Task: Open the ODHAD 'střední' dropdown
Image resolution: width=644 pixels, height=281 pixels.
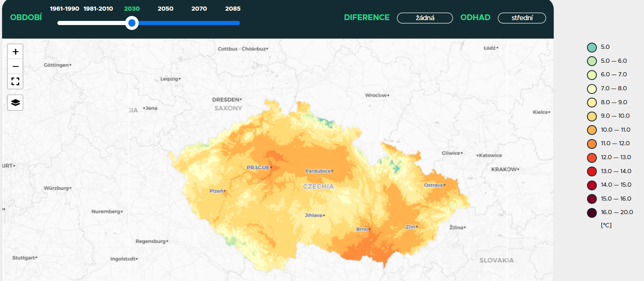Action: (x=521, y=18)
